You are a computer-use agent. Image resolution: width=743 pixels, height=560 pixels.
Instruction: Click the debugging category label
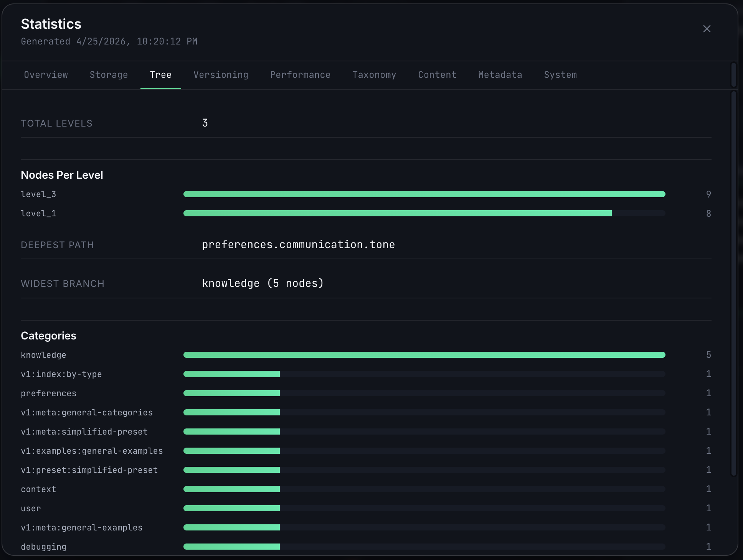click(43, 547)
